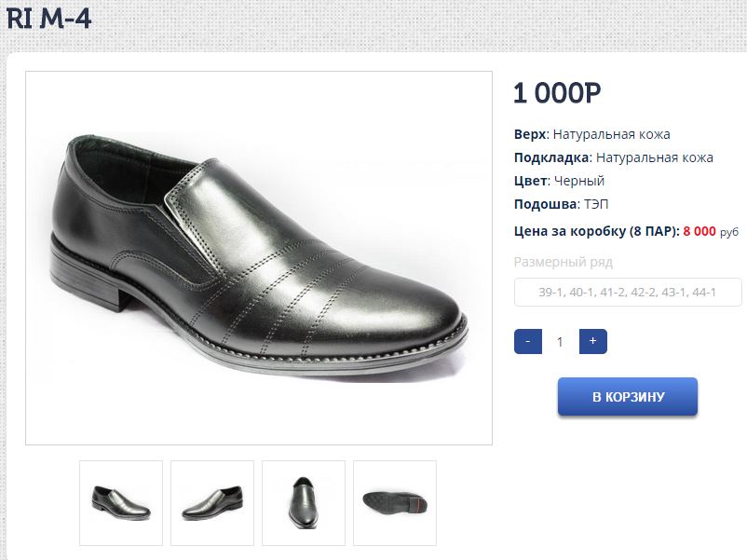
Task: Click the 1 000Р price heading
Action: click(x=557, y=93)
